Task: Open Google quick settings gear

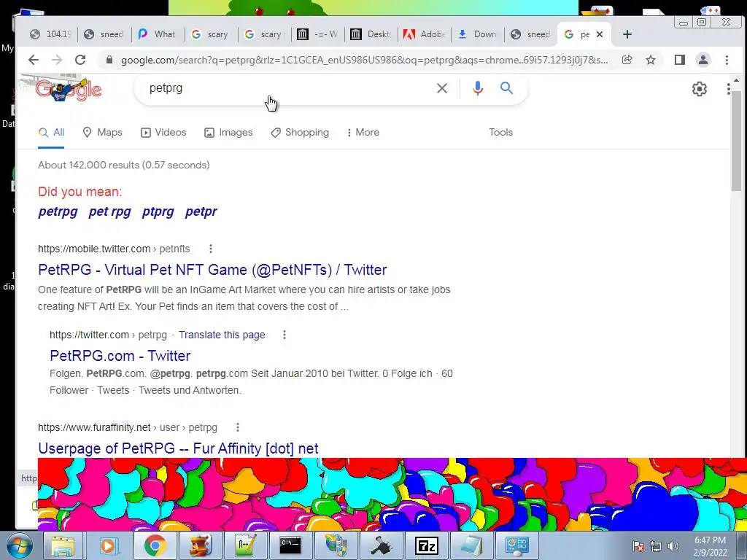Action: 700,89
